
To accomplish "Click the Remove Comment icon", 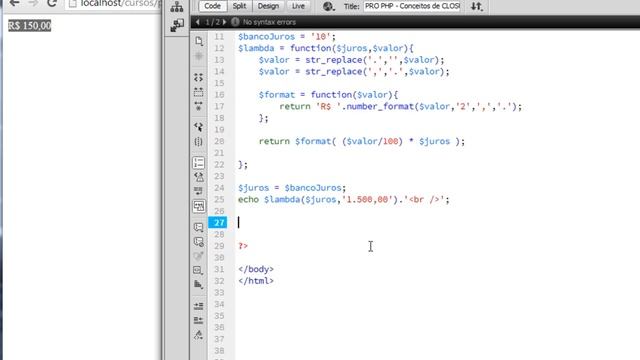I will click(x=199, y=242).
